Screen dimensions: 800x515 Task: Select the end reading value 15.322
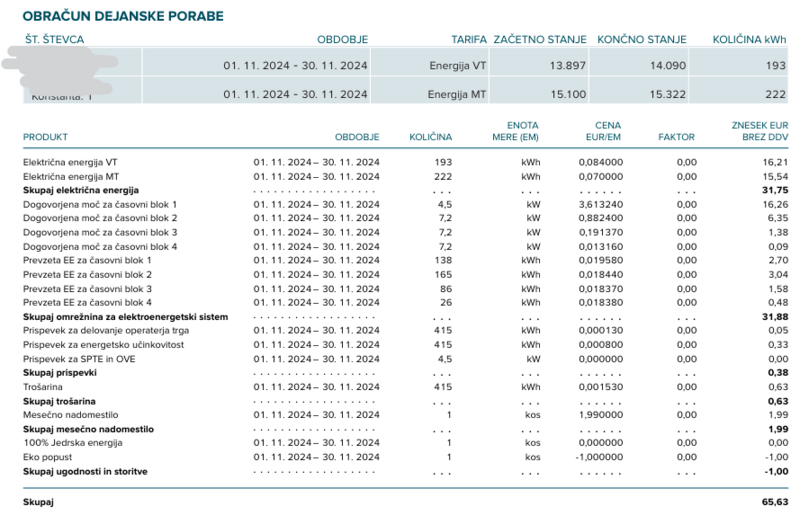tap(664, 95)
